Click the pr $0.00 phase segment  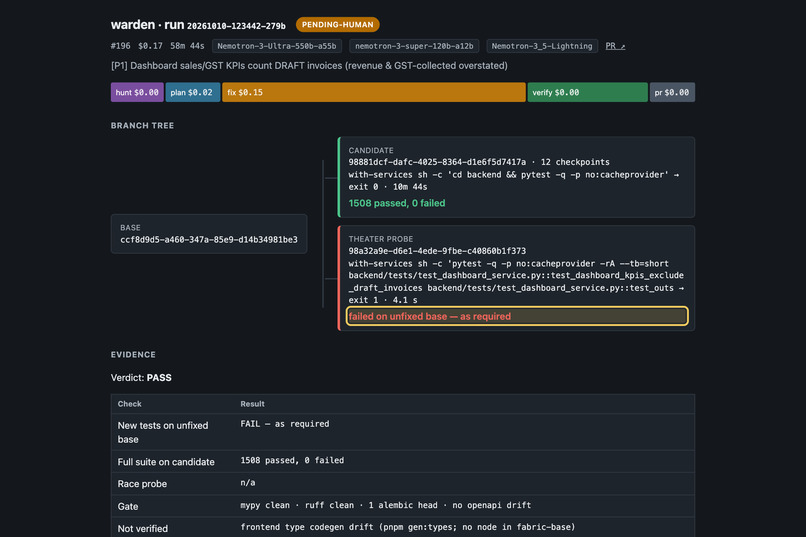coord(672,92)
